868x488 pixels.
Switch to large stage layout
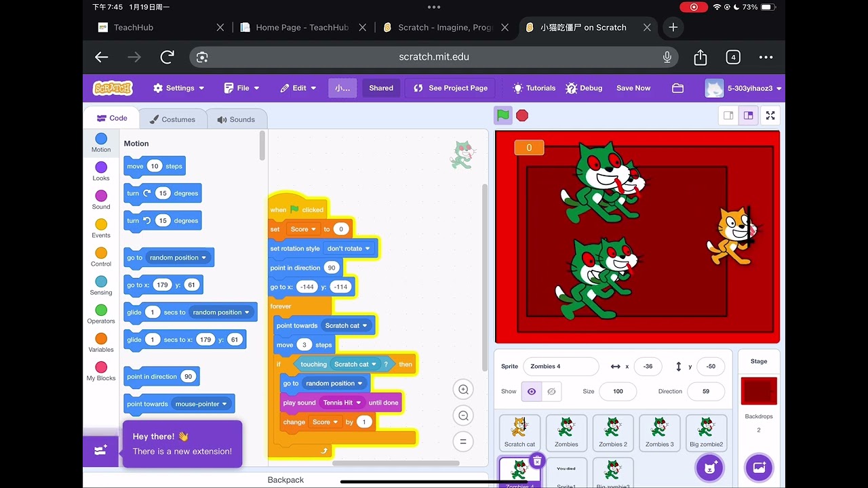pyautogui.click(x=749, y=115)
